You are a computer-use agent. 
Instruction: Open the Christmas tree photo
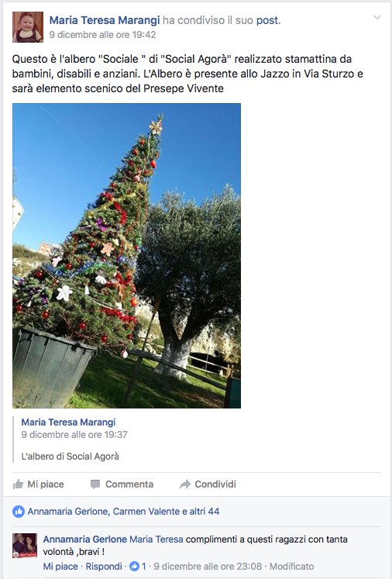[126, 256]
